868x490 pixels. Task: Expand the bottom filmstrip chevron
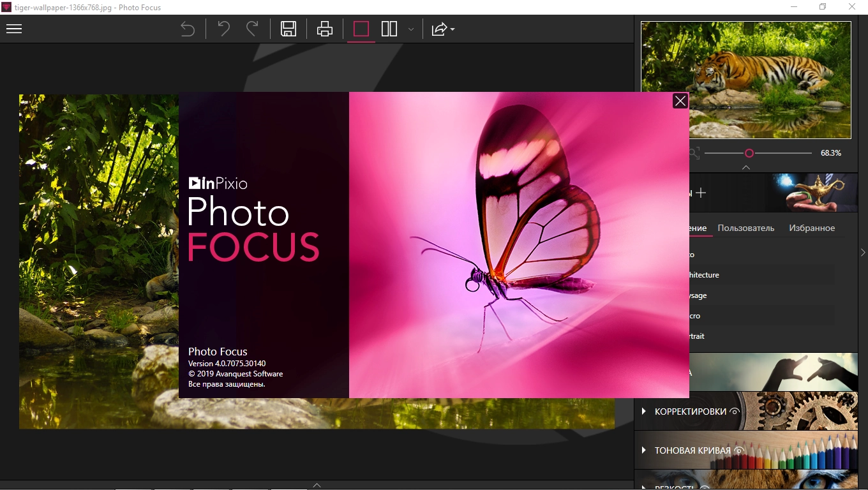pyautogui.click(x=317, y=485)
